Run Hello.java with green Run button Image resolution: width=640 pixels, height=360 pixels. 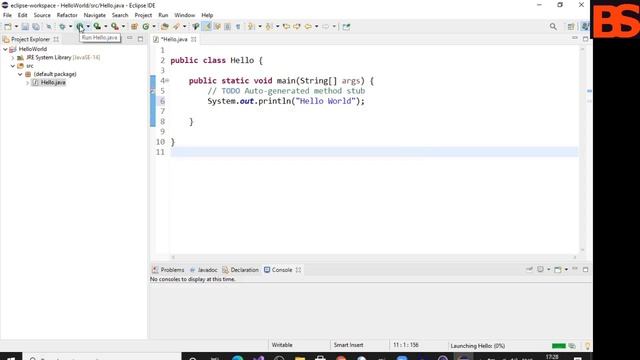[x=80, y=27]
